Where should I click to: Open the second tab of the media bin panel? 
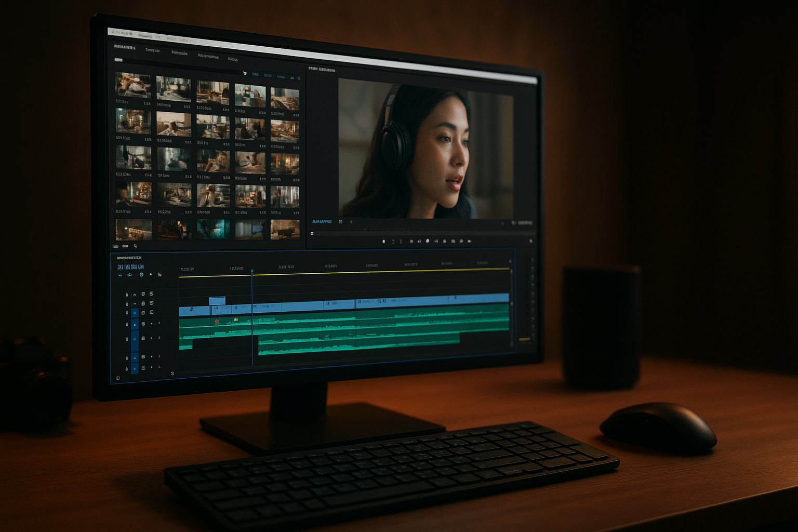click(x=153, y=50)
